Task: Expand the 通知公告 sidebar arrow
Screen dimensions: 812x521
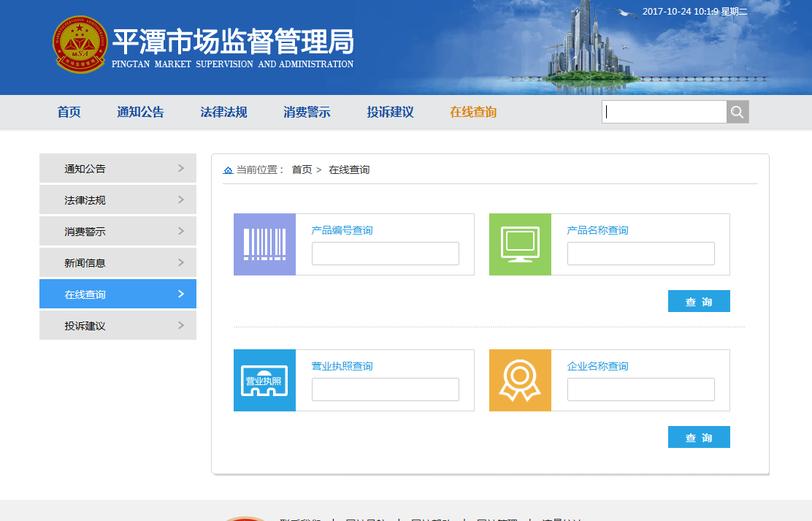Action: (x=181, y=168)
